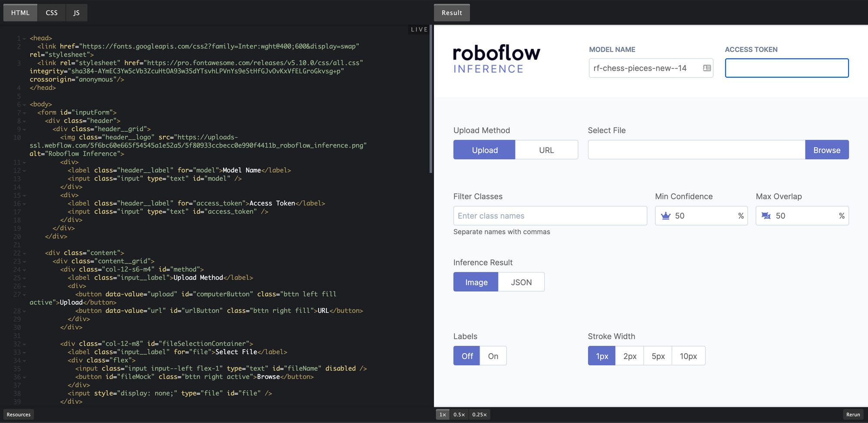Viewport: 868px width, 423px height.
Task: Switch to the CSS editor tab
Action: (x=51, y=13)
